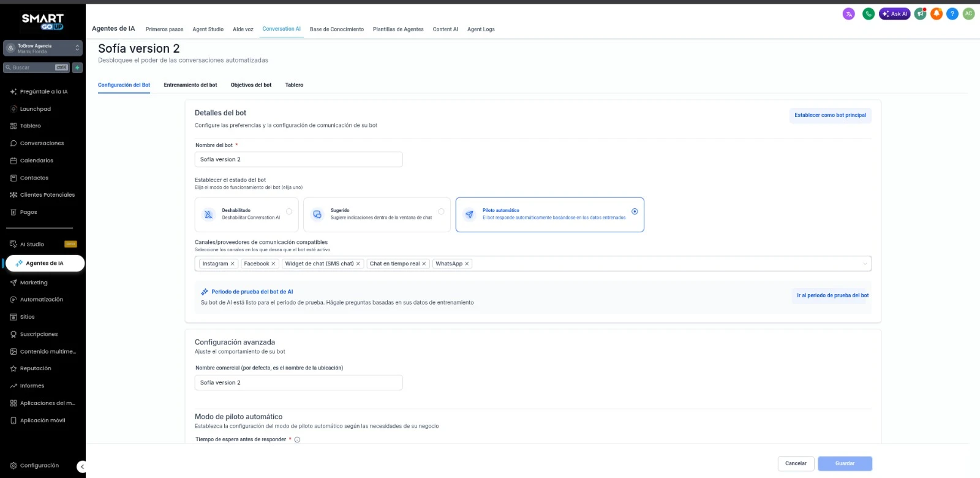Click the blue question mark help icon
980x478 pixels.
point(952,13)
